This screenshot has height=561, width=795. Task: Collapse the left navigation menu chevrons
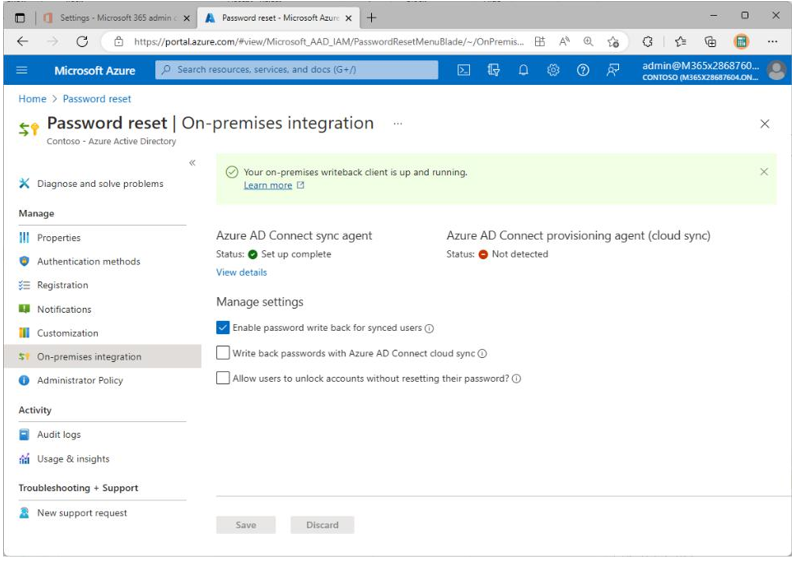pos(192,163)
